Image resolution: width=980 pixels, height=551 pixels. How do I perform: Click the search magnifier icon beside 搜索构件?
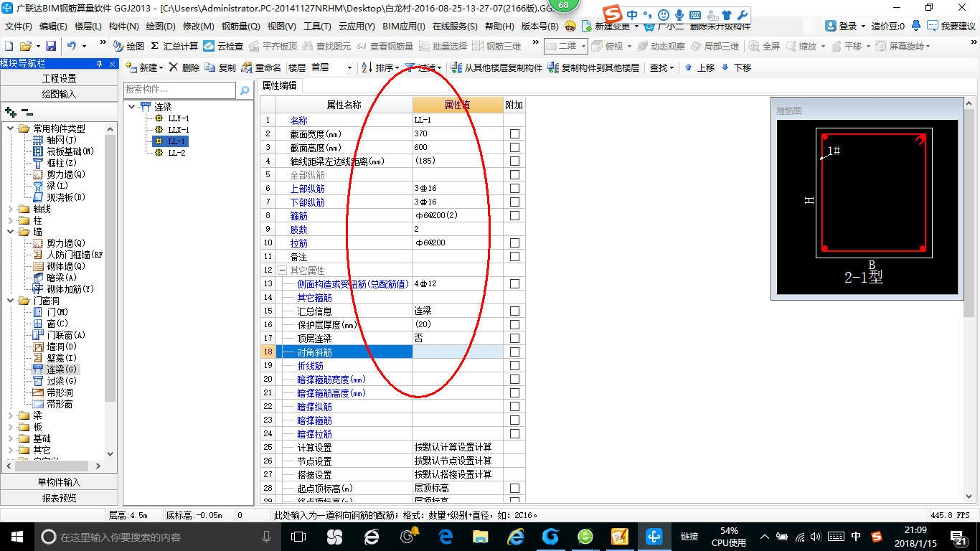click(245, 90)
